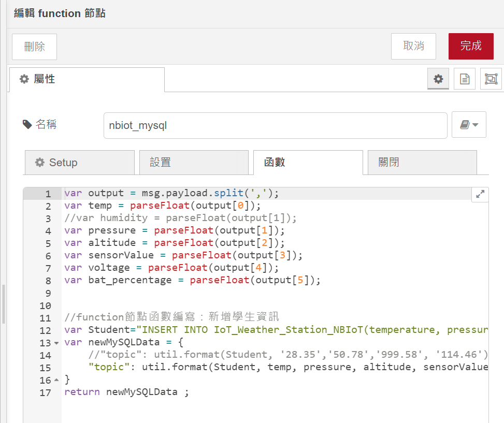Viewport: 504px width, 423px height.
Task: Switch to the 設置 tab
Action: (x=194, y=163)
